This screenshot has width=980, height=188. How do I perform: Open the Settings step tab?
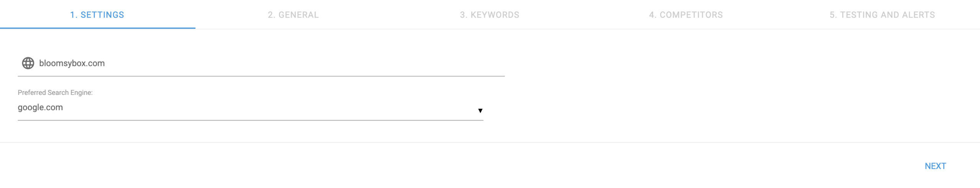97,15
